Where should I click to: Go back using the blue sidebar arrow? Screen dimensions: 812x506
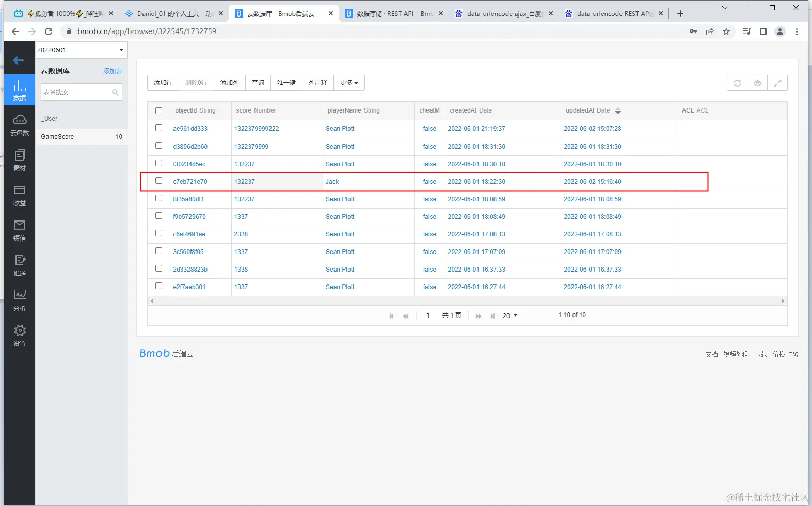[19, 60]
